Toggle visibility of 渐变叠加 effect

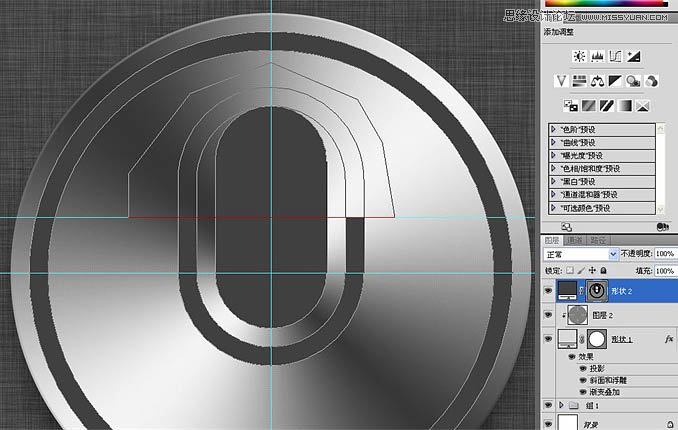583,392
